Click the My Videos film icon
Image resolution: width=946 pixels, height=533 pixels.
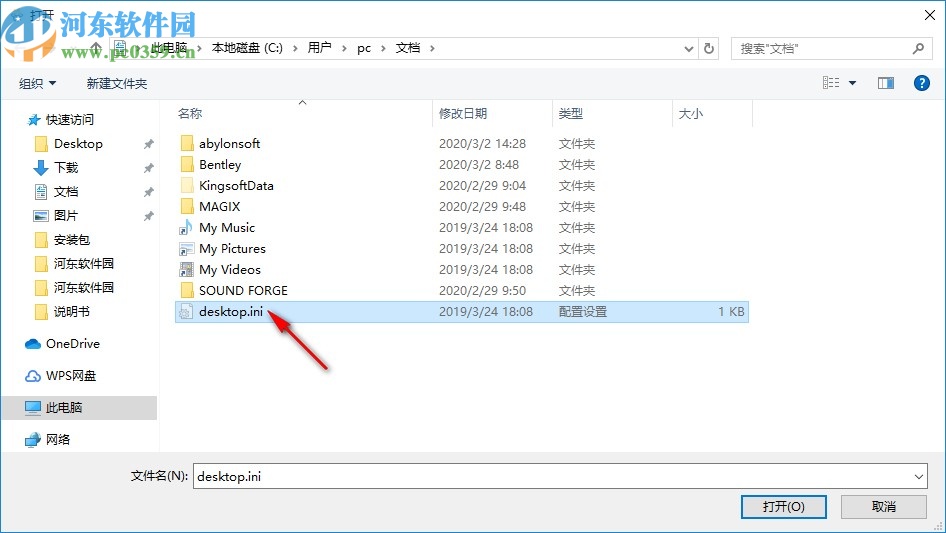coord(186,270)
